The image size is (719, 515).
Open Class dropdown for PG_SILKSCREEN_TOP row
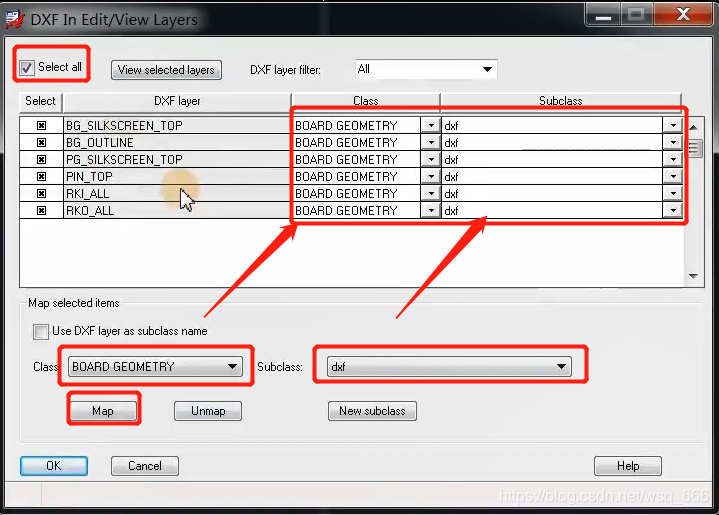pyautogui.click(x=431, y=159)
